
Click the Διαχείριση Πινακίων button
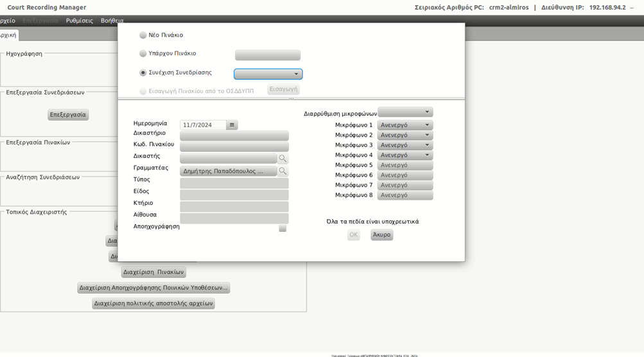(x=153, y=272)
